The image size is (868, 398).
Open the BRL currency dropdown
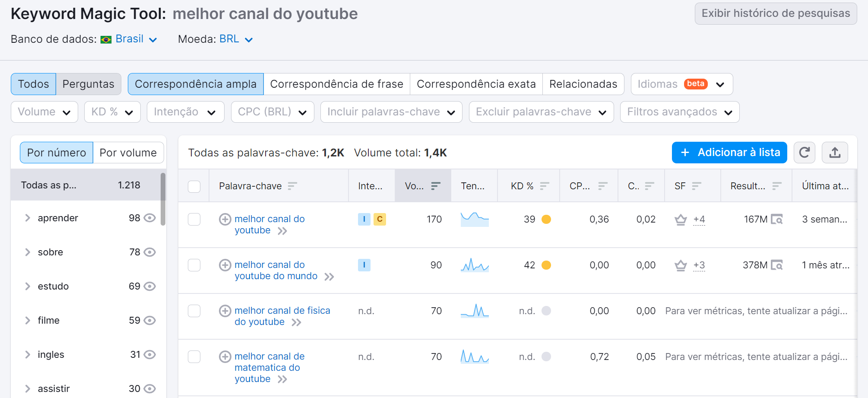point(236,39)
